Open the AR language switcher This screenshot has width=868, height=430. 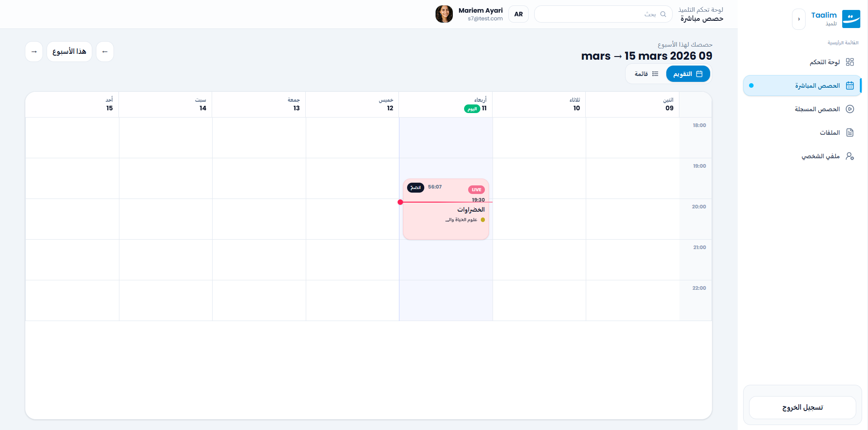pyautogui.click(x=518, y=14)
